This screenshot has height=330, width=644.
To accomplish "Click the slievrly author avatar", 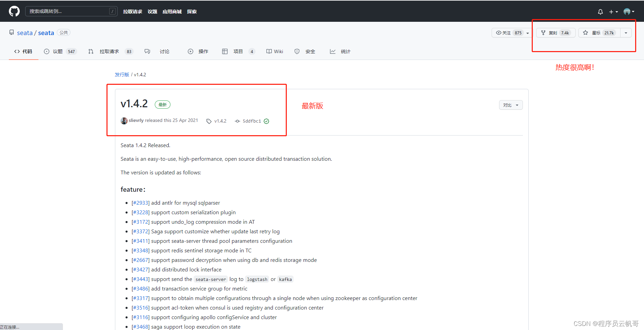I will (124, 121).
